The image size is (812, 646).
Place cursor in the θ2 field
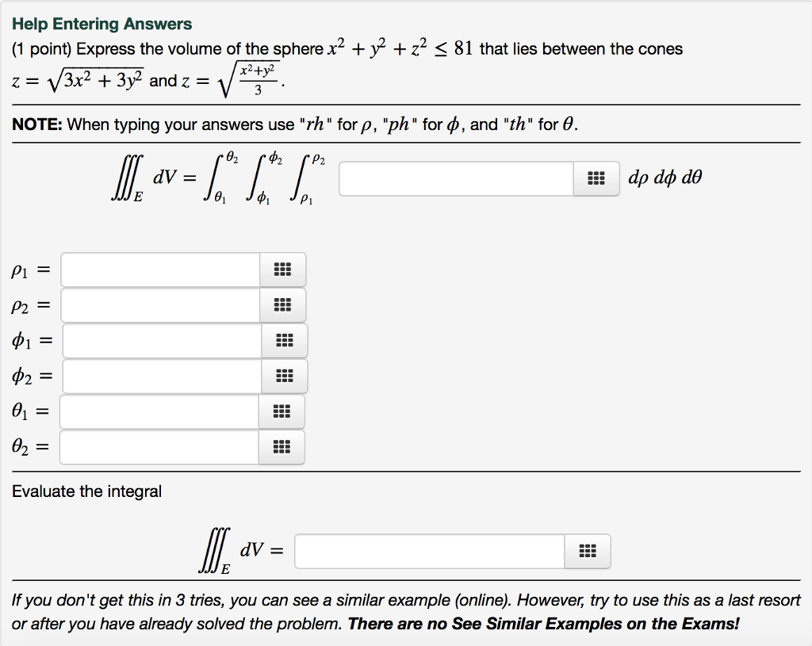click(159, 447)
